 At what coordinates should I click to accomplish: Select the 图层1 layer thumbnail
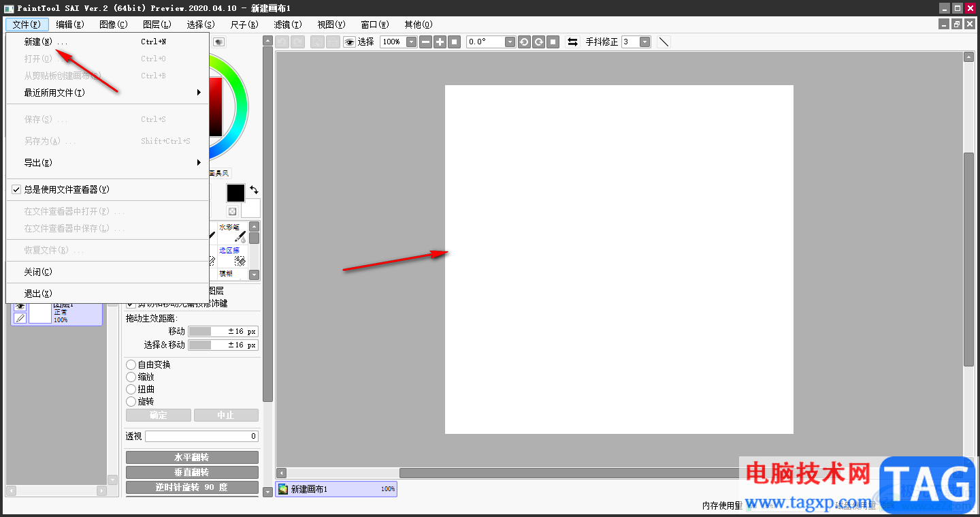point(40,313)
